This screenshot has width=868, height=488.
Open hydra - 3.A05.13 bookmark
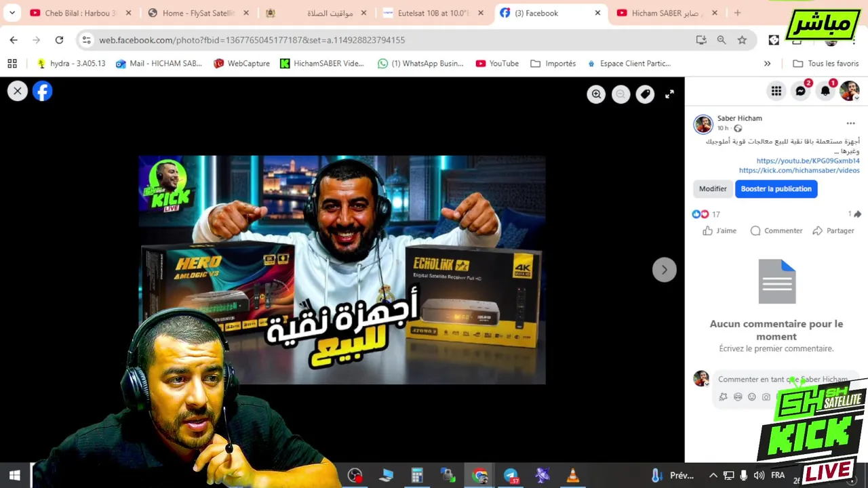point(71,63)
